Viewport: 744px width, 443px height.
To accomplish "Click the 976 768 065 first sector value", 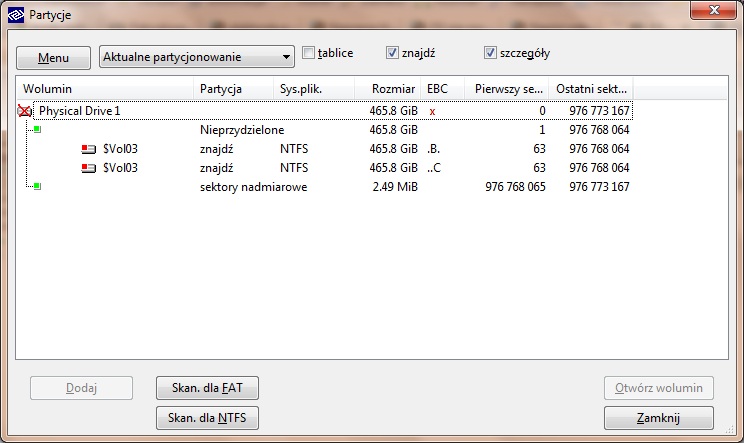I will [515, 187].
